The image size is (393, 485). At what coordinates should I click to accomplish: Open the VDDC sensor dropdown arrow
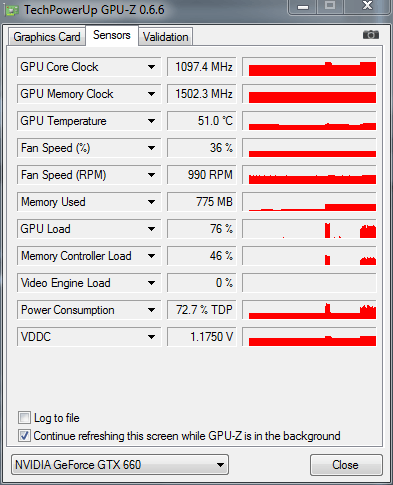click(151, 337)
